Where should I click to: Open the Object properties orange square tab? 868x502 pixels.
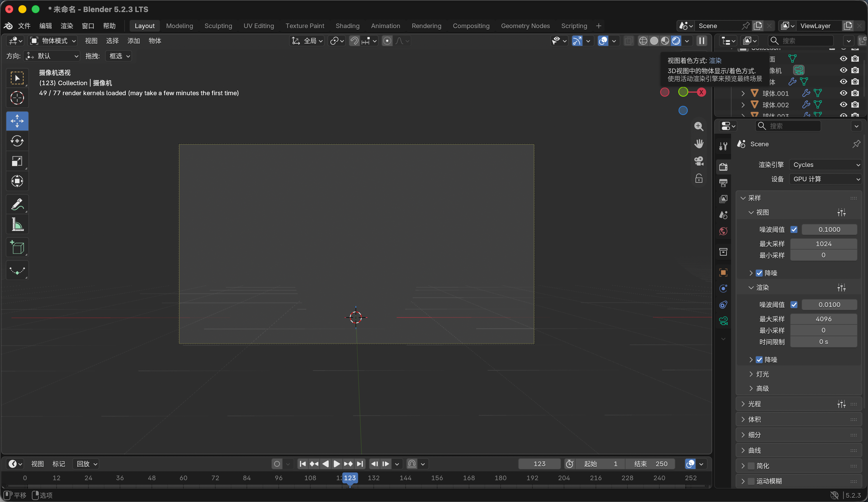pyautogui.click(x=723, y=272)
